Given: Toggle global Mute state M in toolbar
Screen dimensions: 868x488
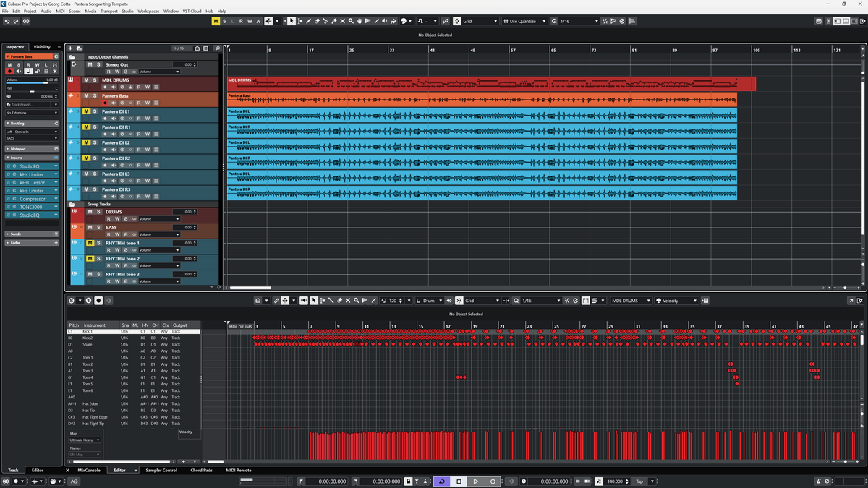Looking at the screenshot, I should (216, 21).
